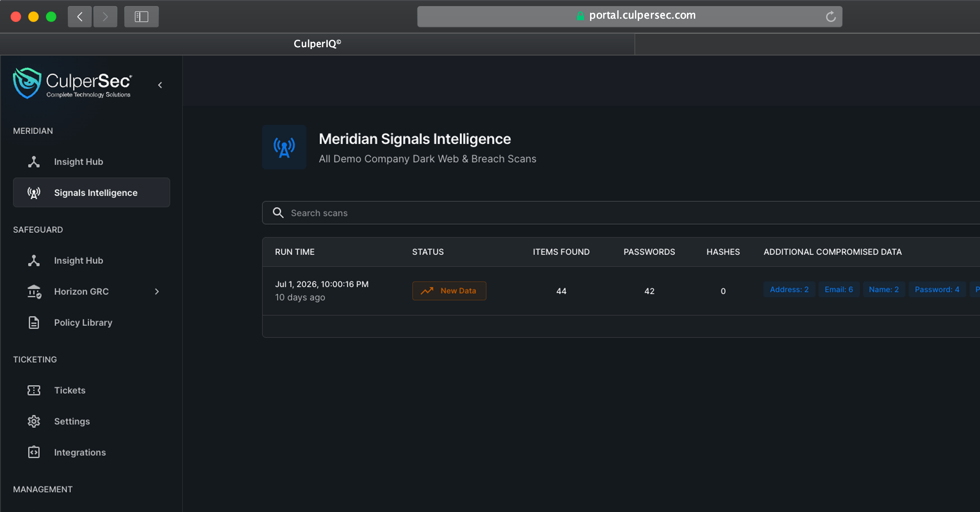
Task: Open the Settings menu entry
Action: pos(72,421)
